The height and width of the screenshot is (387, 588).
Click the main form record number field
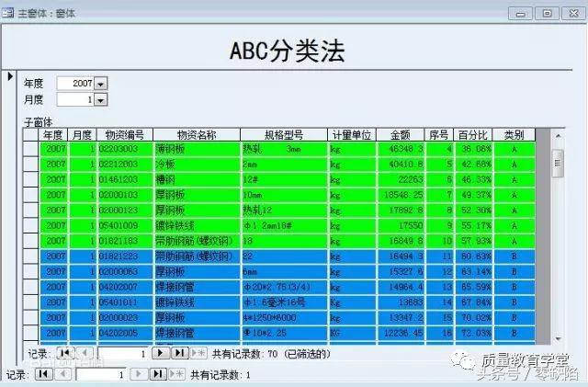tap(99, 374)
